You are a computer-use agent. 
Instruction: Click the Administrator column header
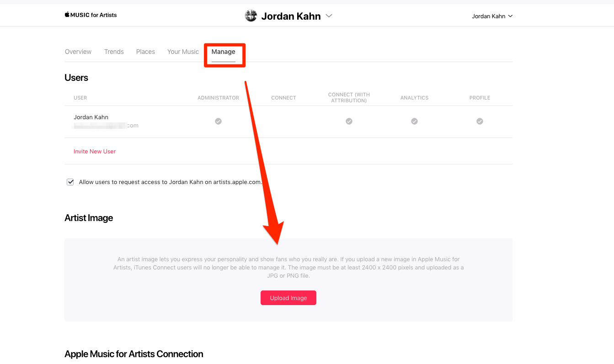[x=218, y=98]
